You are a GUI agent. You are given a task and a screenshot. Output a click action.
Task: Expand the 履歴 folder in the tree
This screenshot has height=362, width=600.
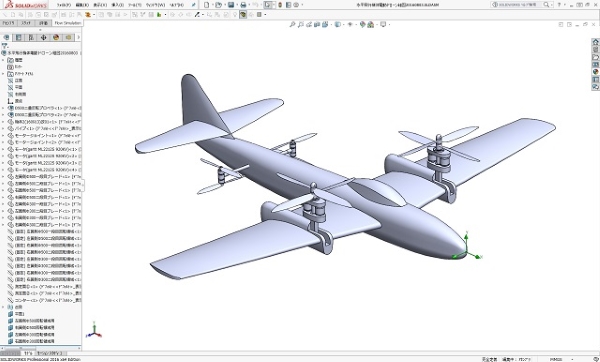click(3, 60)
